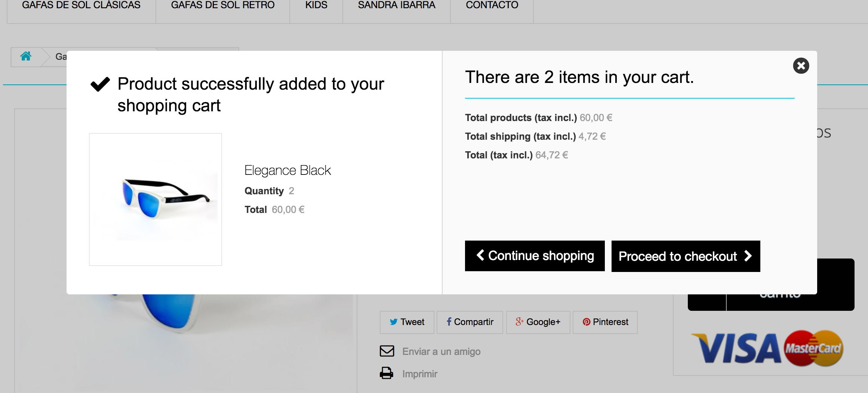Click the Imprimir link
This screenshot has height=393, width=868.
420,374
